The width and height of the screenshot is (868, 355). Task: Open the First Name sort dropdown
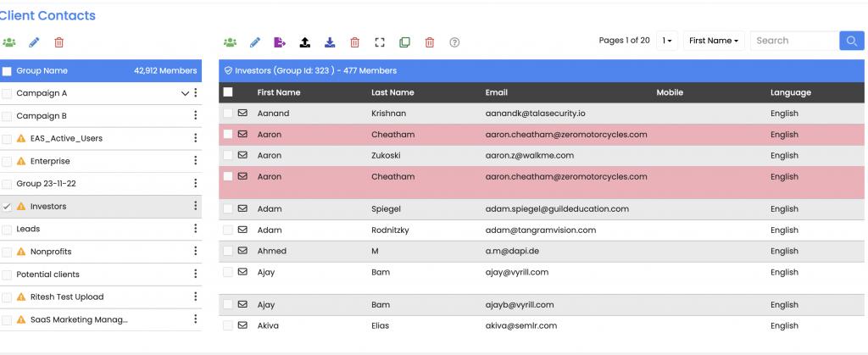click(x=714, y=41)
